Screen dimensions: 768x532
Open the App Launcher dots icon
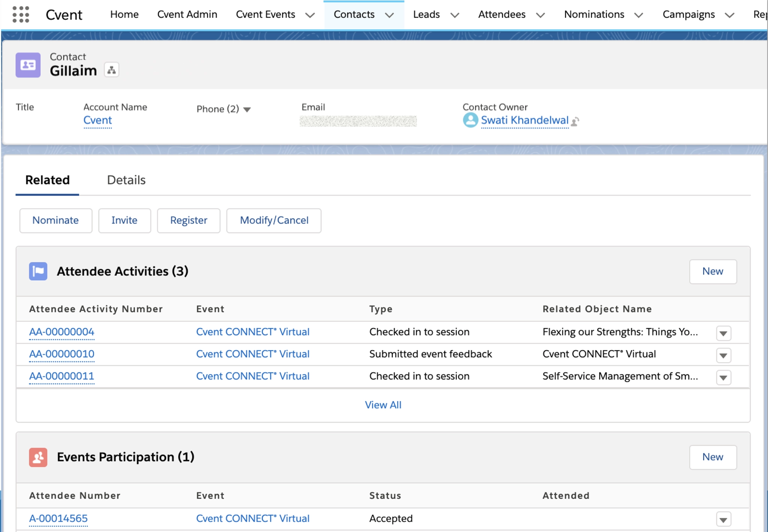tap(21, 14)
